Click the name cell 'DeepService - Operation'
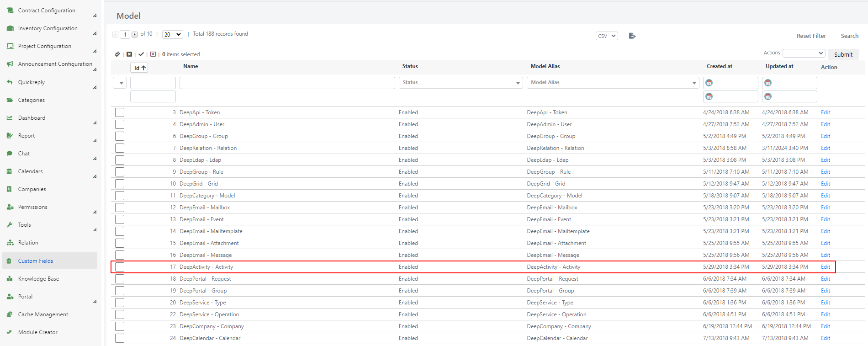Image resolution: width=868 pixels, height=346 pixels. click(209, 314)
